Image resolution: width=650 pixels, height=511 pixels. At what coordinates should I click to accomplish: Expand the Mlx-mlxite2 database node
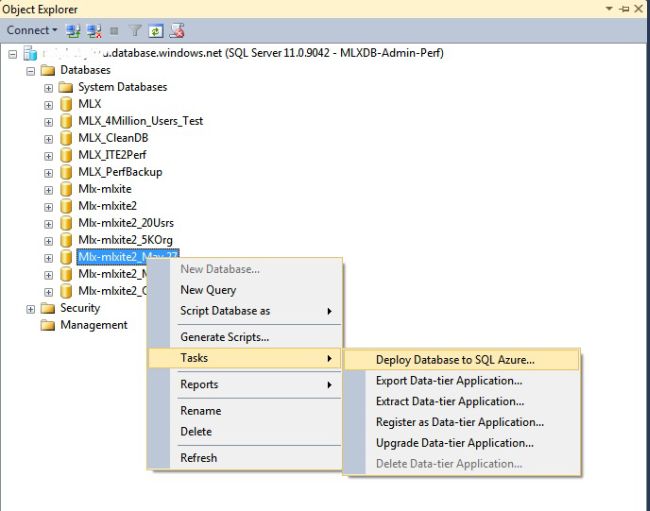point(49,207)
